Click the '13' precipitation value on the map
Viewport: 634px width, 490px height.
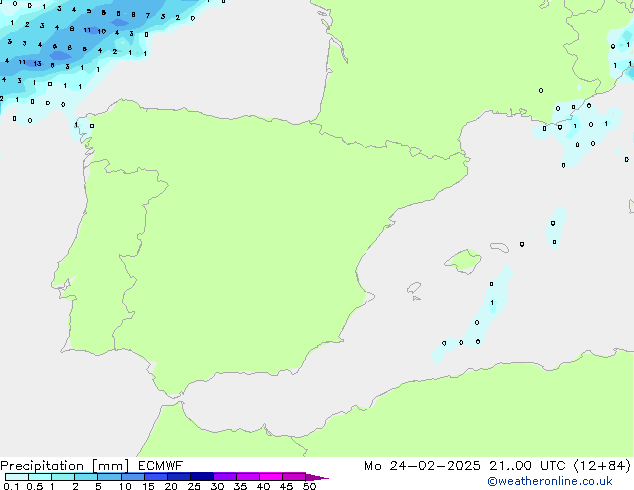[x=37, y=63]
